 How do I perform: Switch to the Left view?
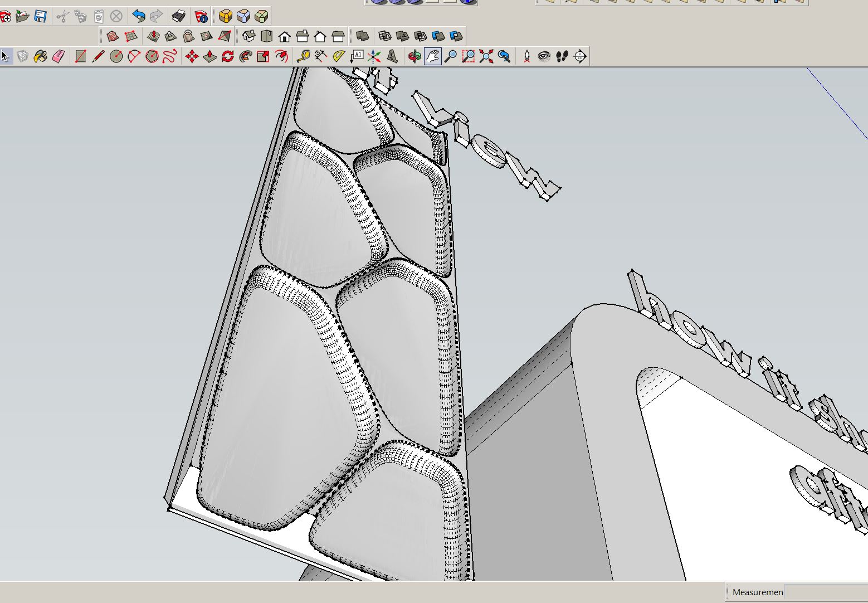[x=338, y=36]
